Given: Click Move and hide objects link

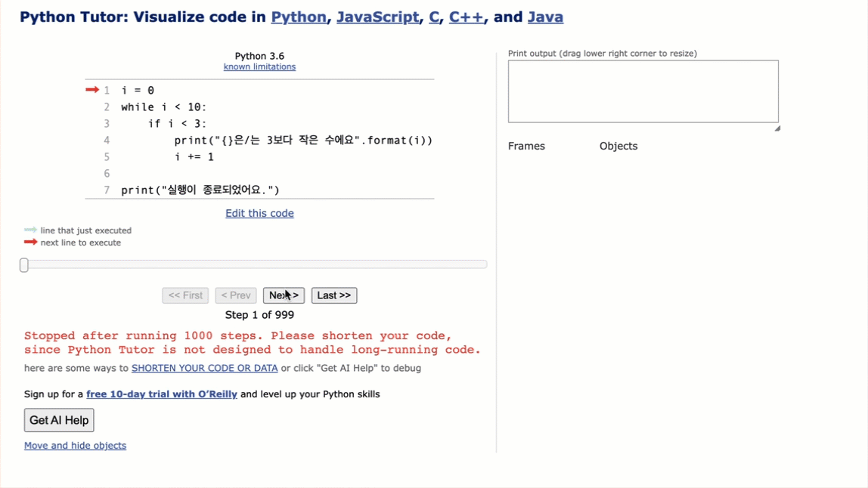Looking at the screenshot, I should click(75, 446).
